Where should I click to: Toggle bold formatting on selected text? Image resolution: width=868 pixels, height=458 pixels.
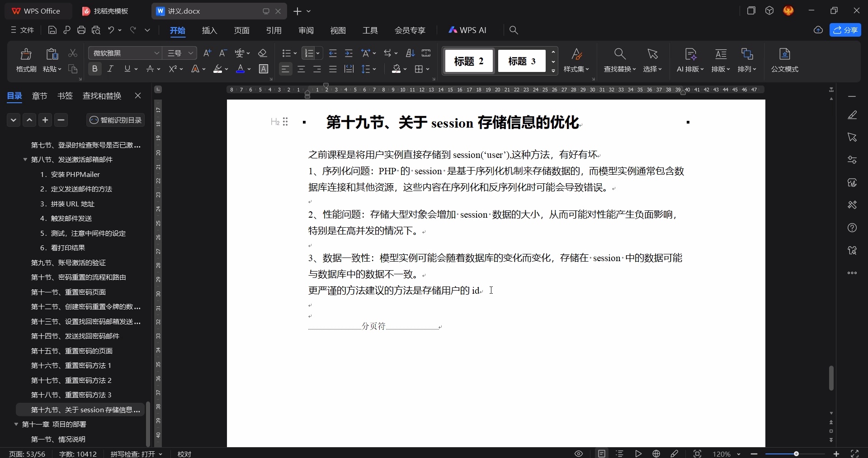tap(94, 69)
